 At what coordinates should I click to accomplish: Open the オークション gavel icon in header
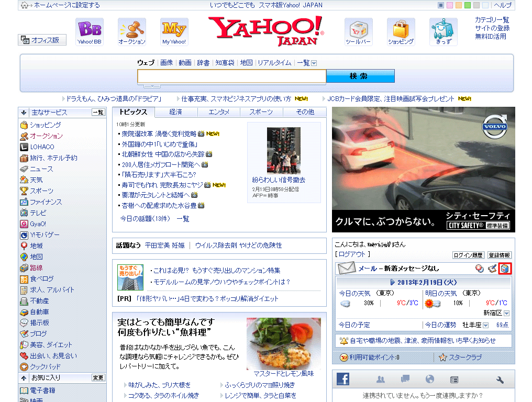click(x=131, y=31)
